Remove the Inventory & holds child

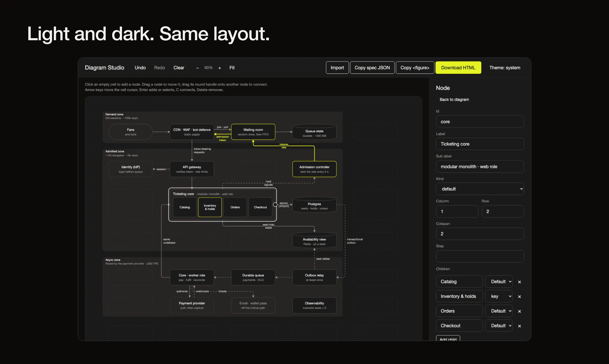pos(519,296)
